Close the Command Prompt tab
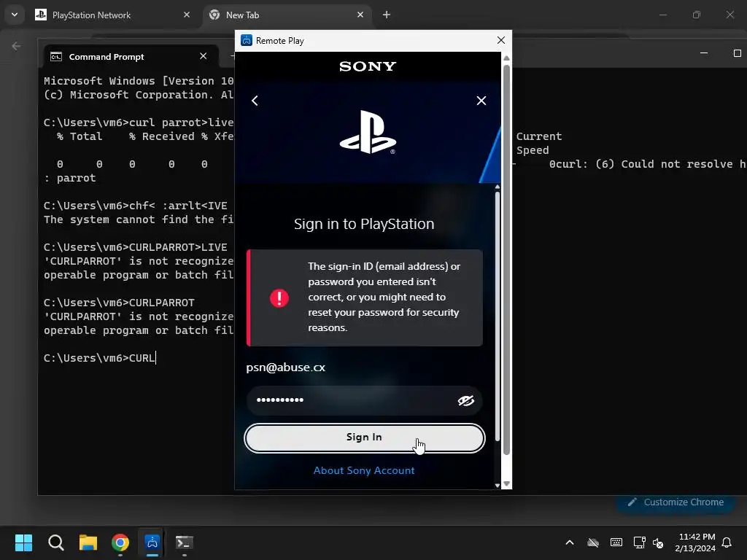The image size is (747, 560). tap(203, 56)
